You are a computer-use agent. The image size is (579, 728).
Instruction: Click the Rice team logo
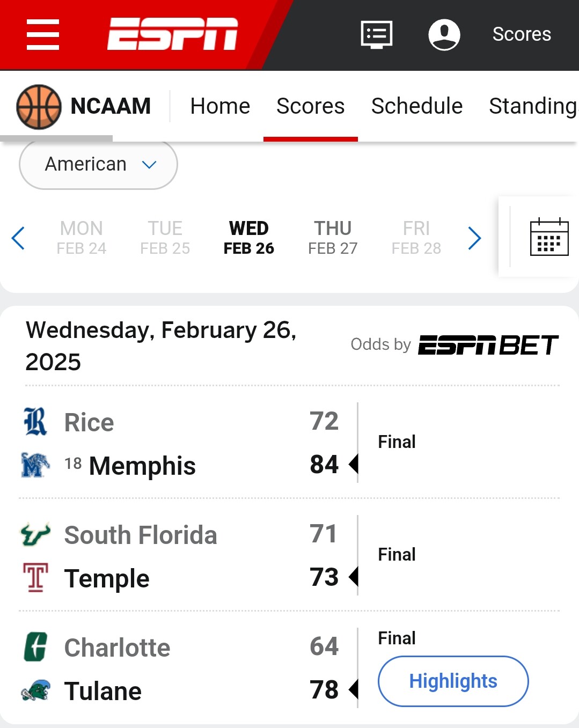pos(35,422)
